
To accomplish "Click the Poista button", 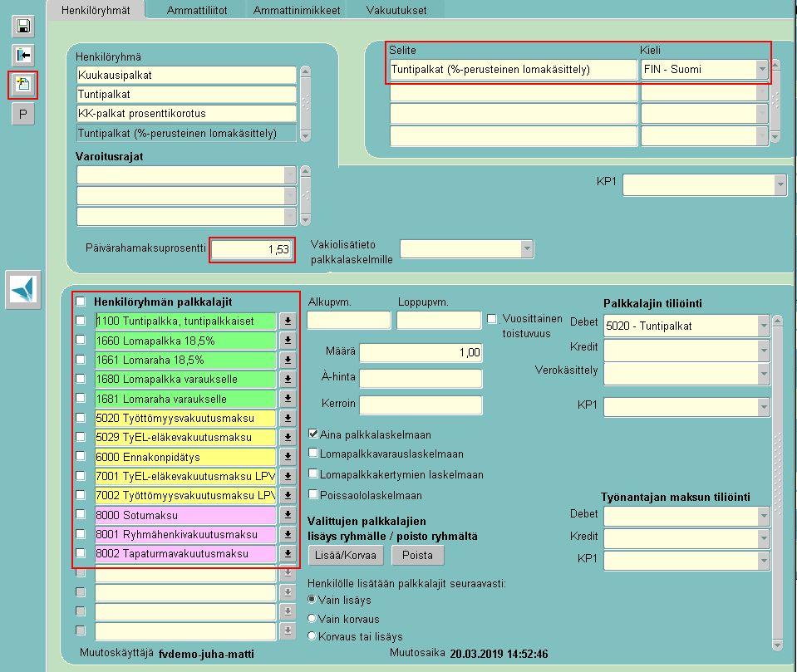I will [417, 555].
